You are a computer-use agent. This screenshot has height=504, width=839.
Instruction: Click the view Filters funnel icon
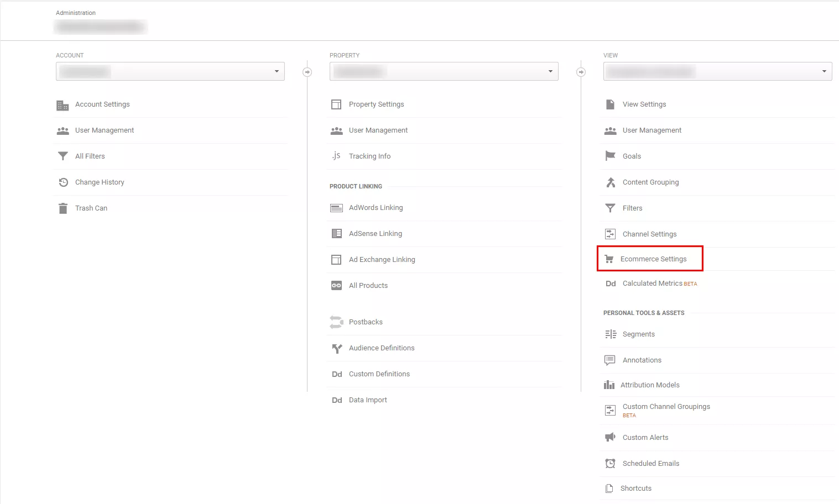click(x=610, y=208)
